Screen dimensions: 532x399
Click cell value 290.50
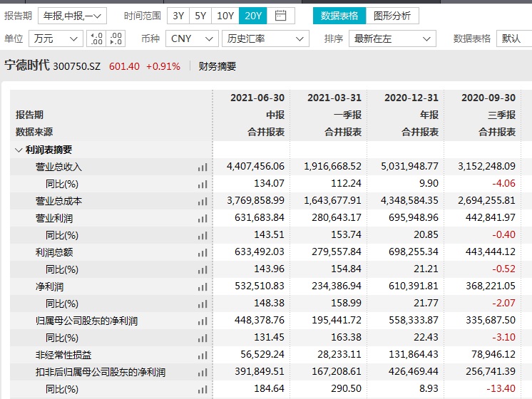click(347, 388)
